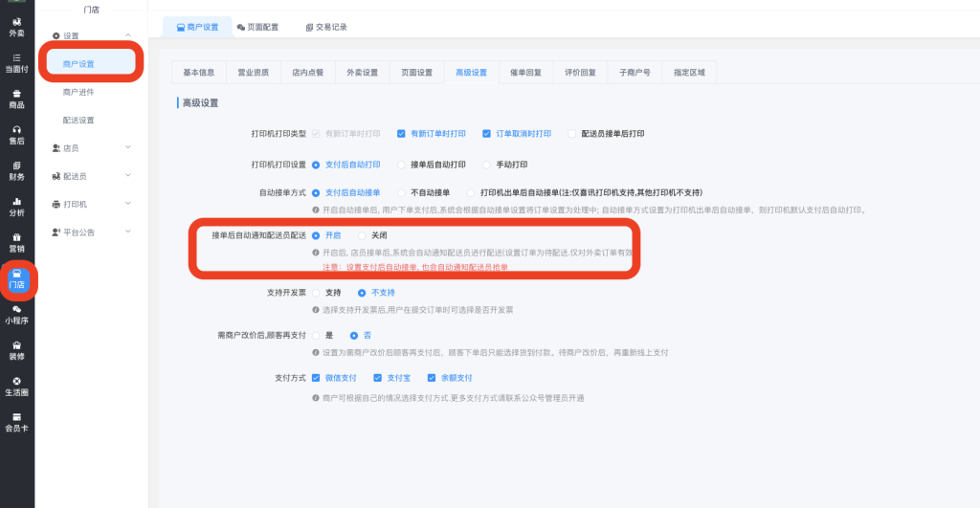Open the 营销 gift icon
The image size is (980, 508).
16,241
